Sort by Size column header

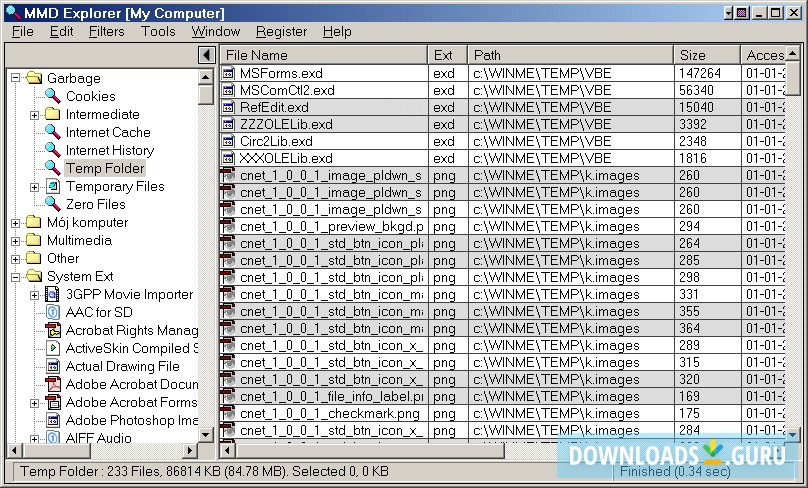pos(707,55)
